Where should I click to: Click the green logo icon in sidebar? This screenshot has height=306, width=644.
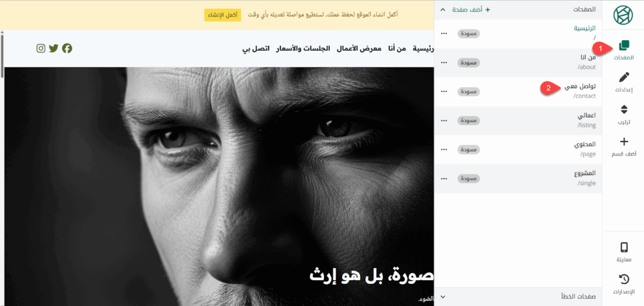pos(623,14)
